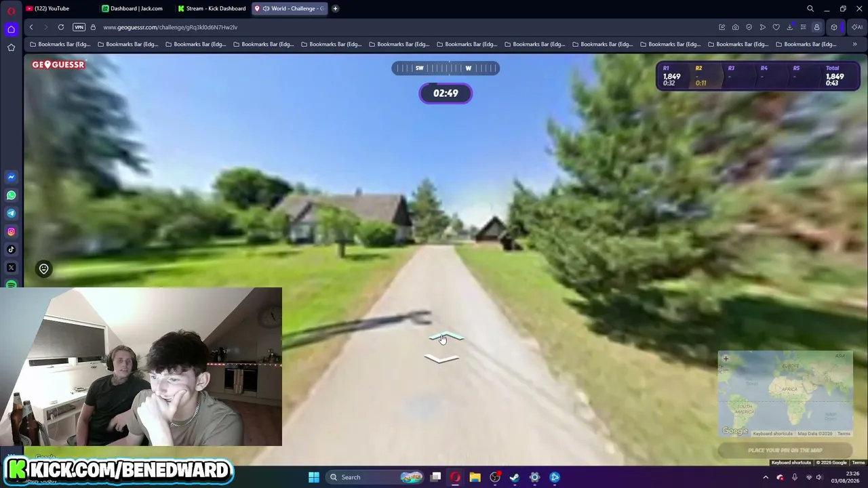Click the taskbar Search box
This screenshot has width=868, height=488.
tap(374, 477)
